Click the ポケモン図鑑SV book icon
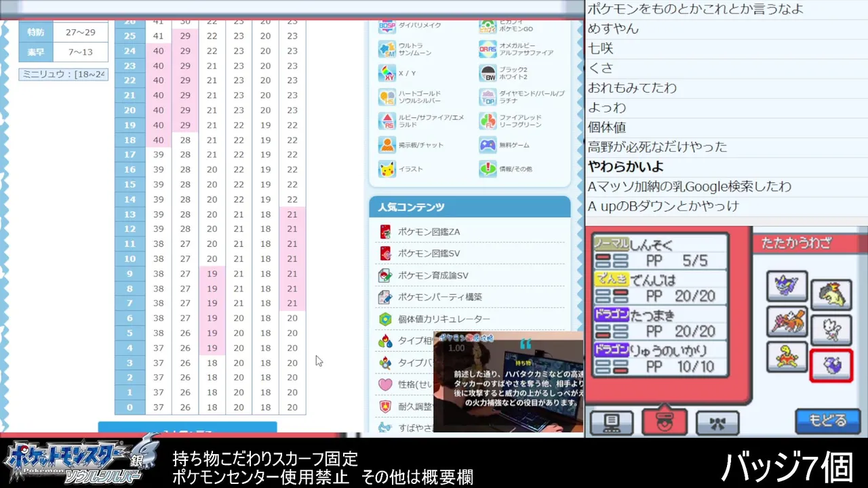Image resolution: width=868 pixels, height=488 pixels. point(385,253)
